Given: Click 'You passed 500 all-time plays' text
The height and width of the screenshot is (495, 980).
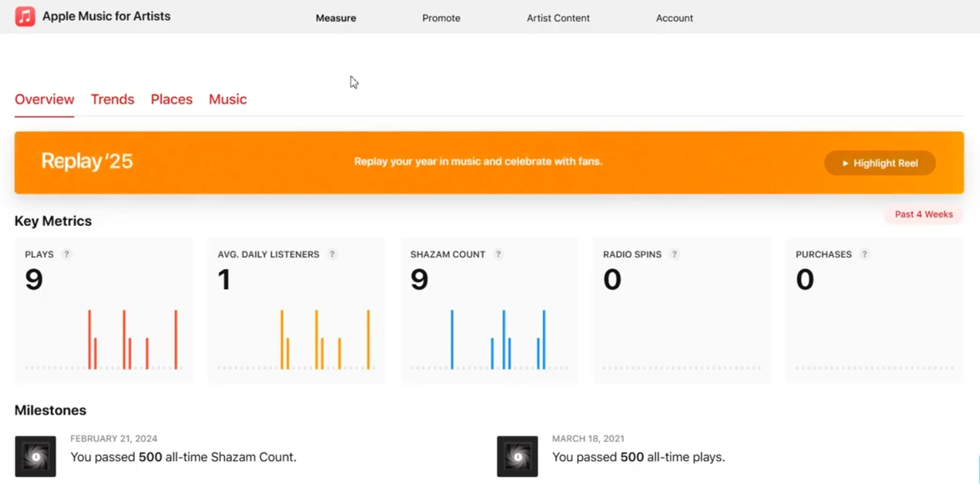Looking at the screenshot, I should click(639, 457).
